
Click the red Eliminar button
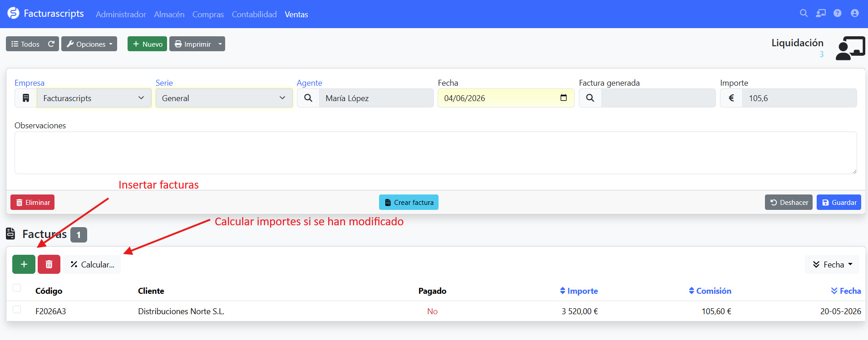32,202
